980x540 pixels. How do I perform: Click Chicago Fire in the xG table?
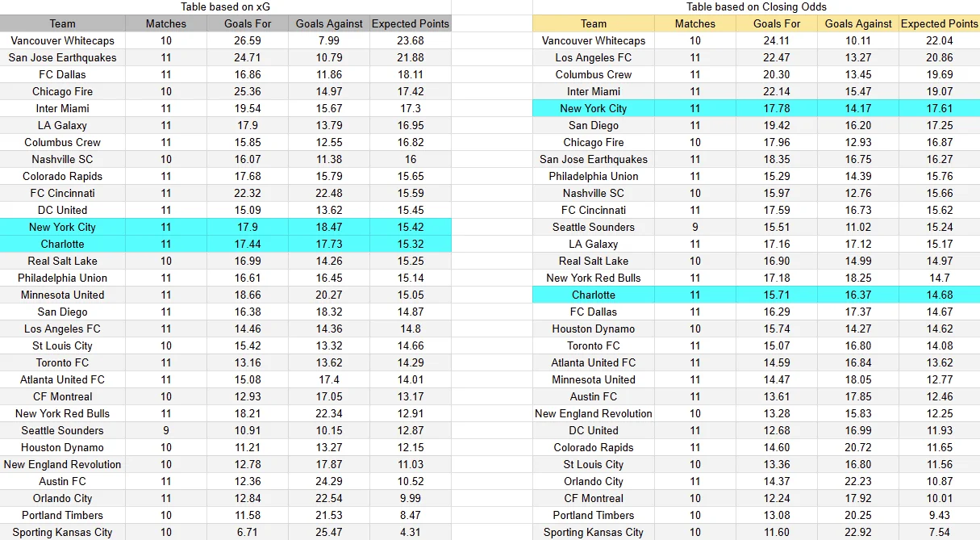coord(63,91)
